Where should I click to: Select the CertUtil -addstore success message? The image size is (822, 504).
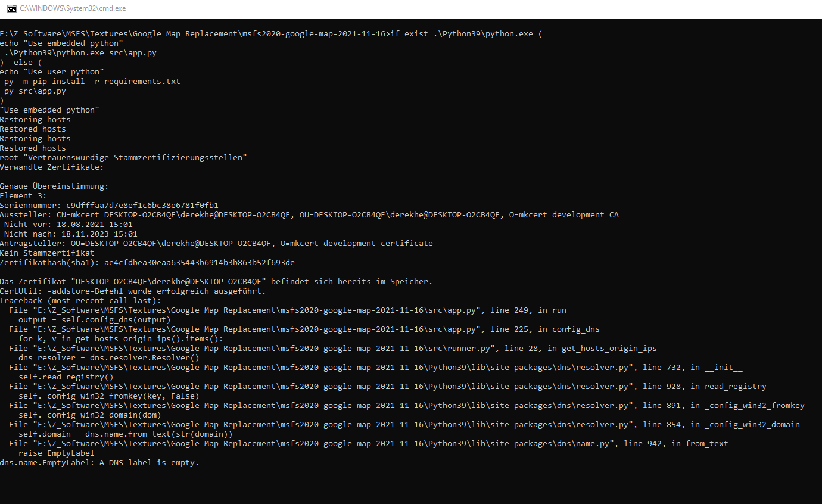132,291
